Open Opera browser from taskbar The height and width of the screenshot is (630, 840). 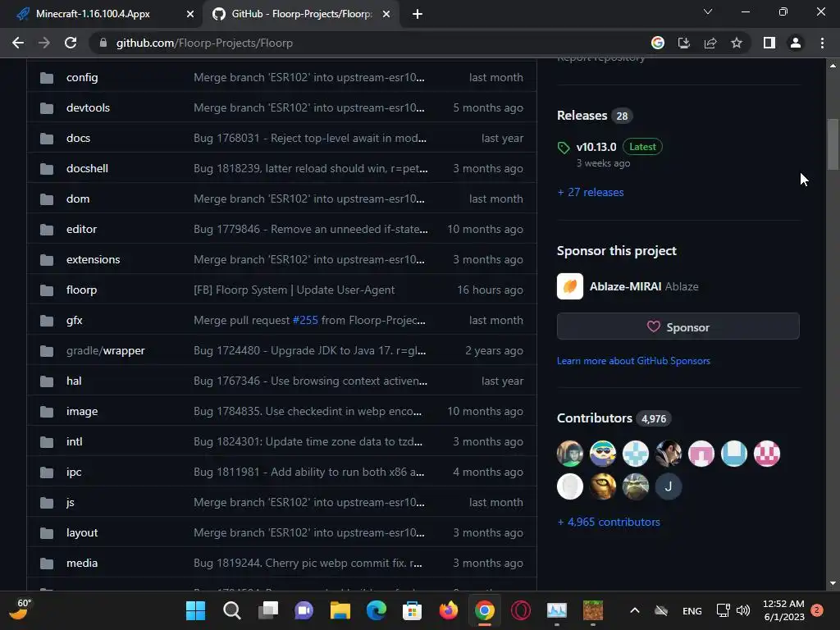(521, 610)
